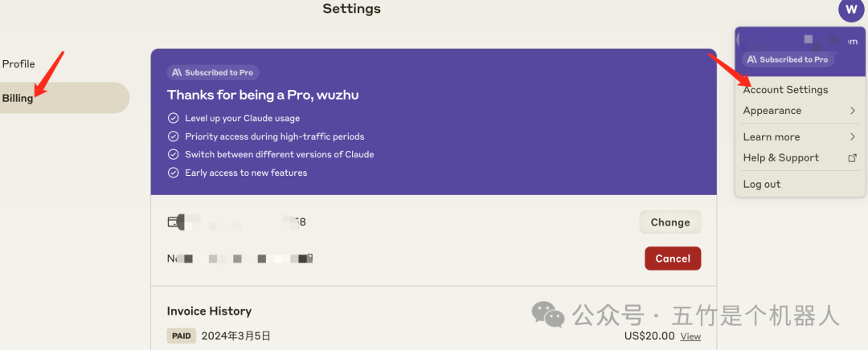Click the W user avatar icon
868x350 pixels.
(x=850, y=10)
